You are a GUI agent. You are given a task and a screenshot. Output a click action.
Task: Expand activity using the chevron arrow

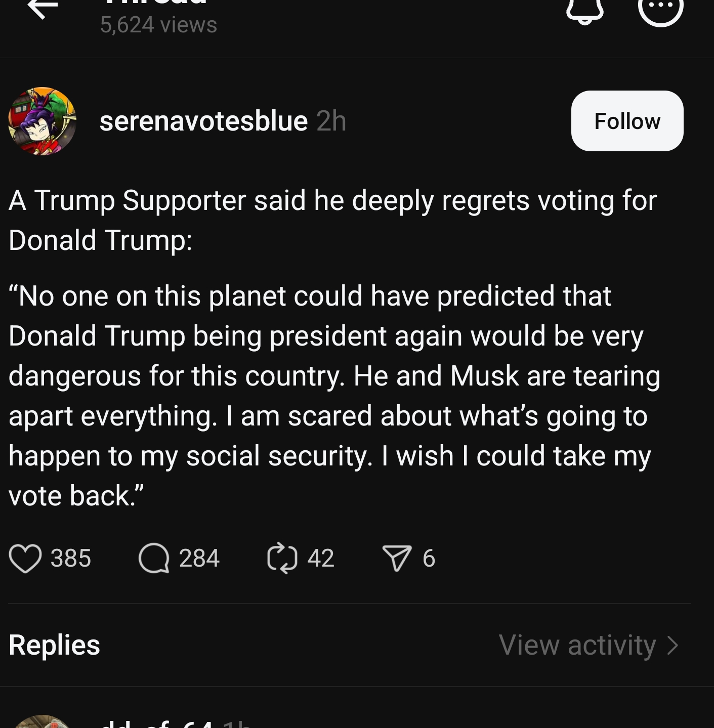[x=673, y=646]
